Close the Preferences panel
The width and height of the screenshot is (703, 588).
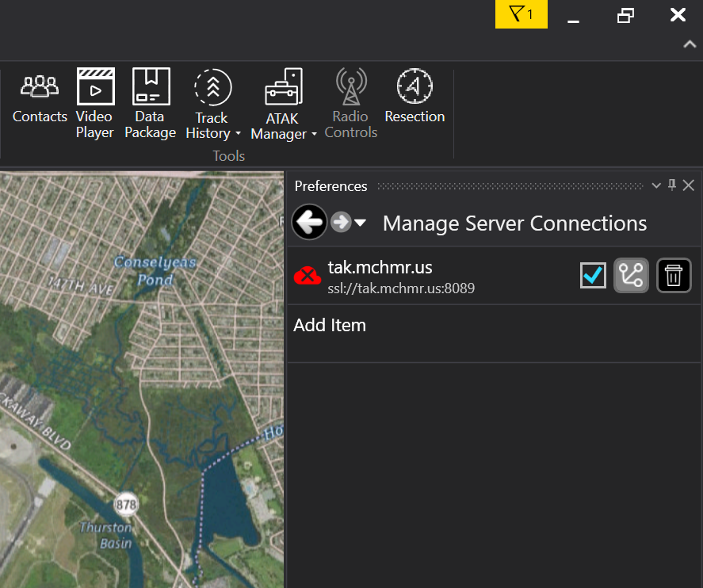point(689,185)
